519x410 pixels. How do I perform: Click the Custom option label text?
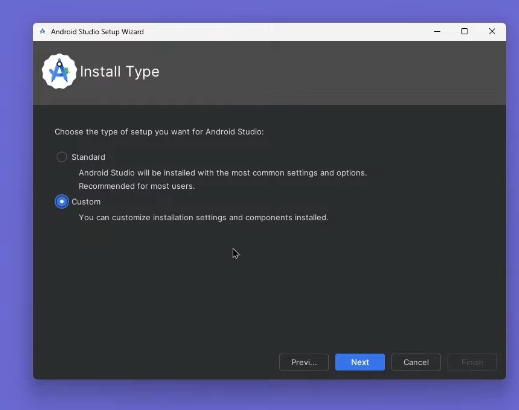coord(86,202)
